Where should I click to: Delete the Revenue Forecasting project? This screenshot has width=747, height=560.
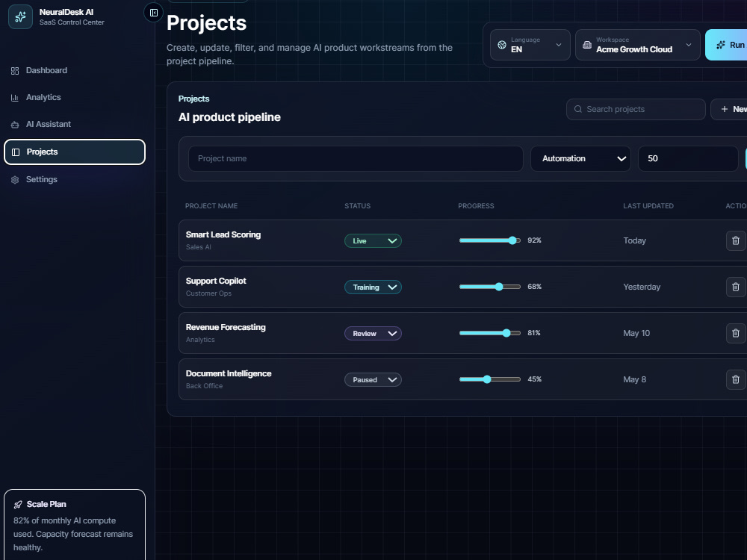click(736, 333)
